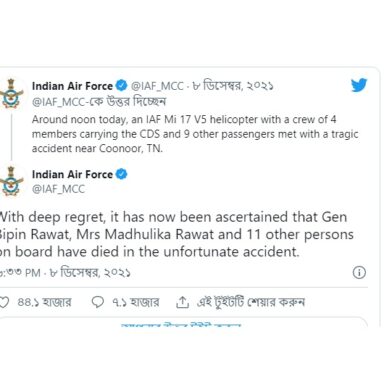Open Indian Air Force avatar on first tweet
This screenshot has height=384, width=384.
[12, 94]
